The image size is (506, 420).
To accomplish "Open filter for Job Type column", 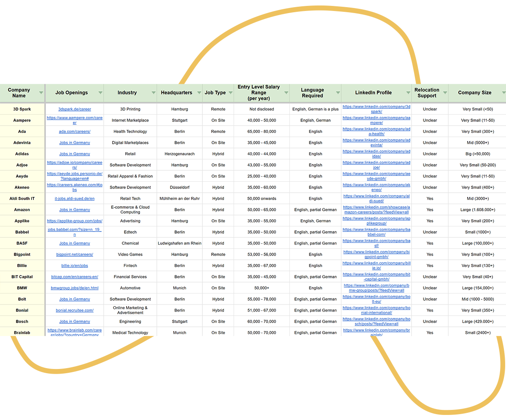I will [230, 93].
